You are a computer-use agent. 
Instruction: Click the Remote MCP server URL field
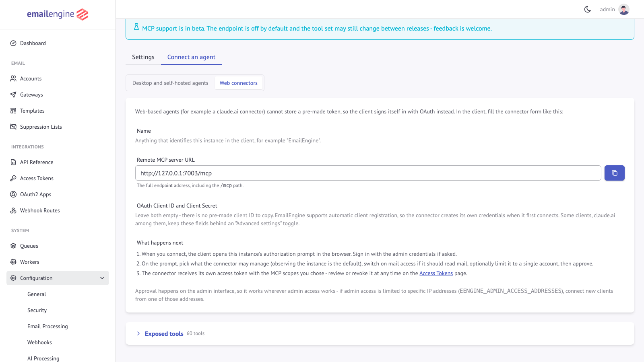click(368, 173)
